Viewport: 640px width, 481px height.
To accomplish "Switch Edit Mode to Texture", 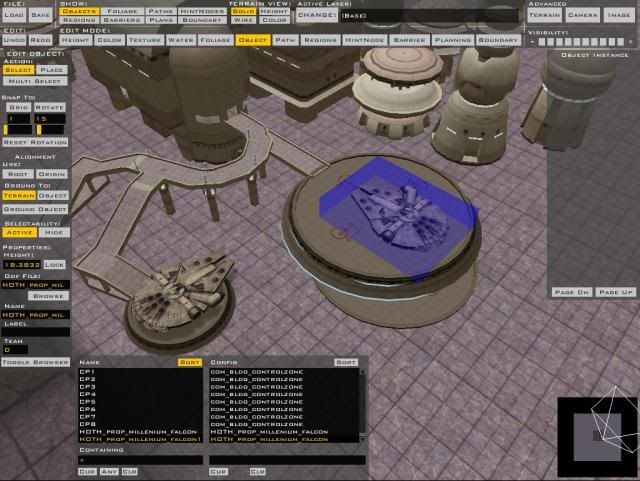I will (145, 40).
